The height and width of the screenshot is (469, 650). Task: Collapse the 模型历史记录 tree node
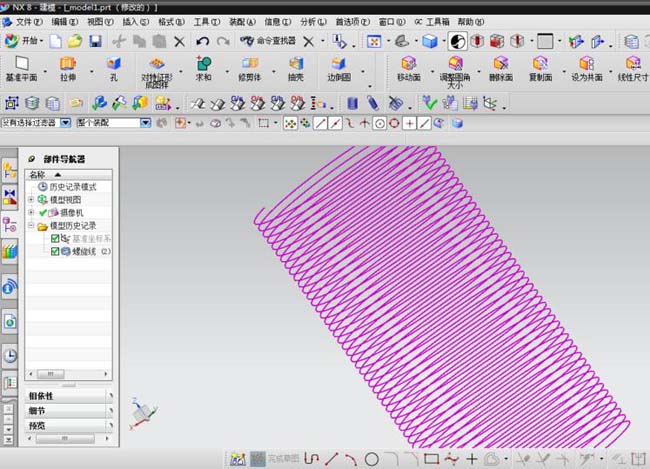31,226
